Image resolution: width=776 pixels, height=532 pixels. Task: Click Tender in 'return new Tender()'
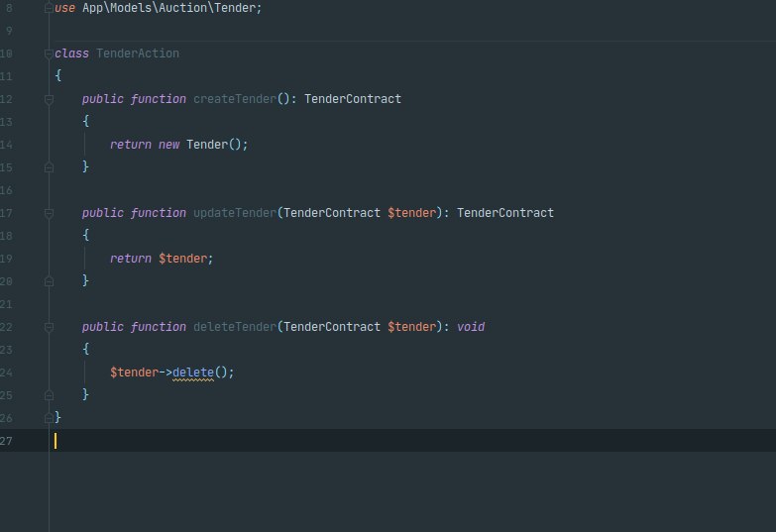click(x=207, y=145)
